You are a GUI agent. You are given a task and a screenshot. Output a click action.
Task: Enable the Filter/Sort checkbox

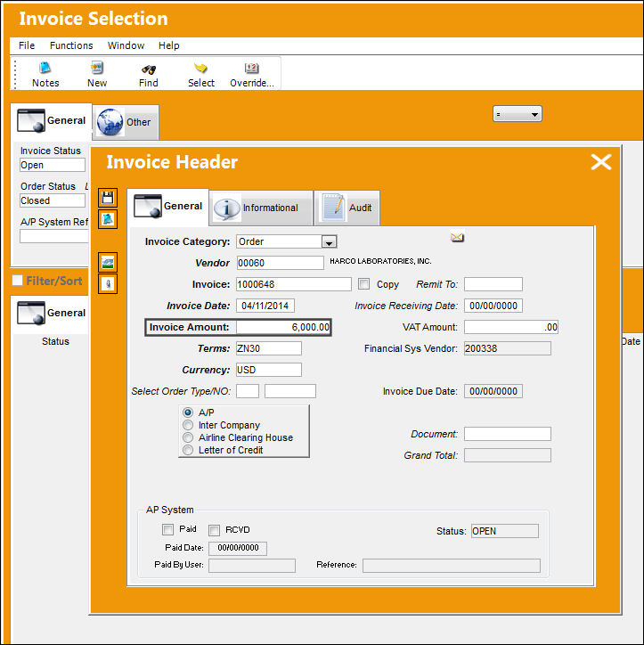17,281
